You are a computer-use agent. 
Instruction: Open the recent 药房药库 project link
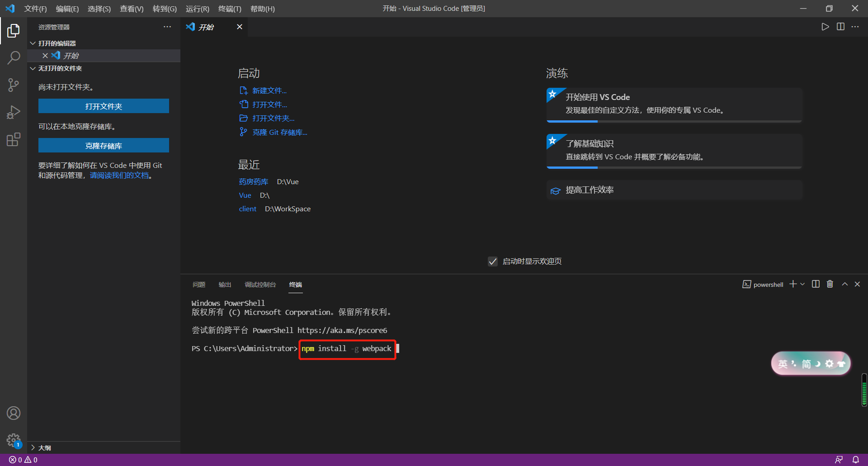[x=253, y=181]
